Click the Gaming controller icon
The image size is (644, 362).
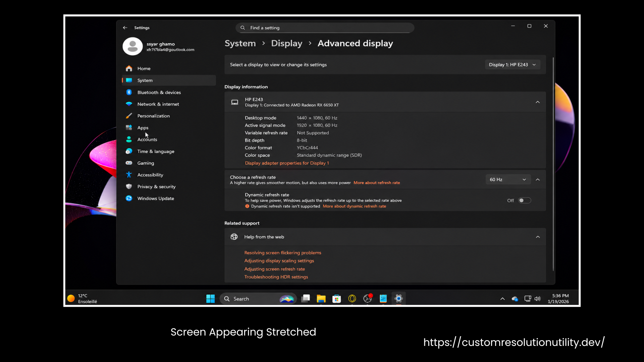pos(129,163)
